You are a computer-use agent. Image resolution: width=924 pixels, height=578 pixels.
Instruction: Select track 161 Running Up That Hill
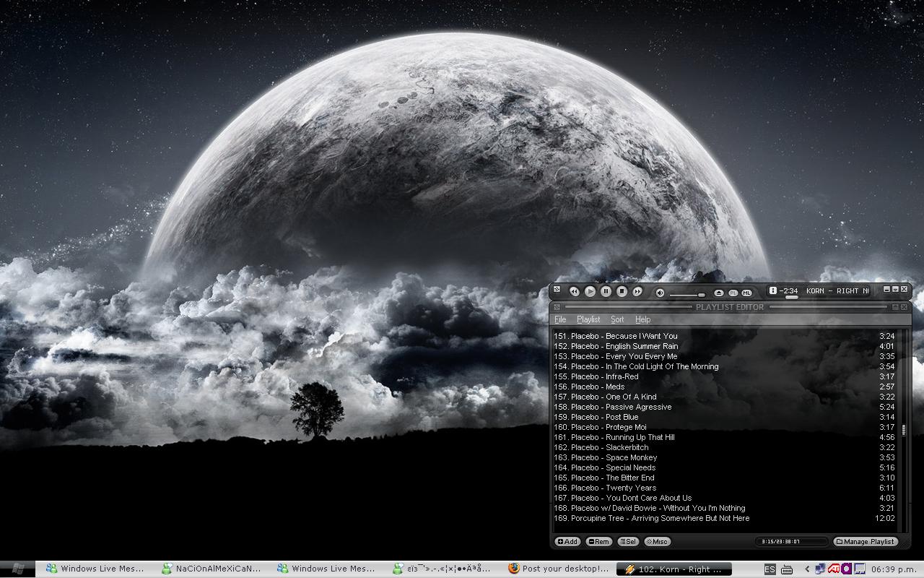724,437
